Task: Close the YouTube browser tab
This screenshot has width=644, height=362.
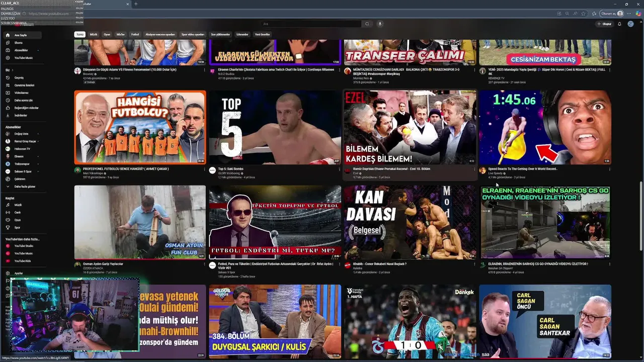Action: point(127,4)
